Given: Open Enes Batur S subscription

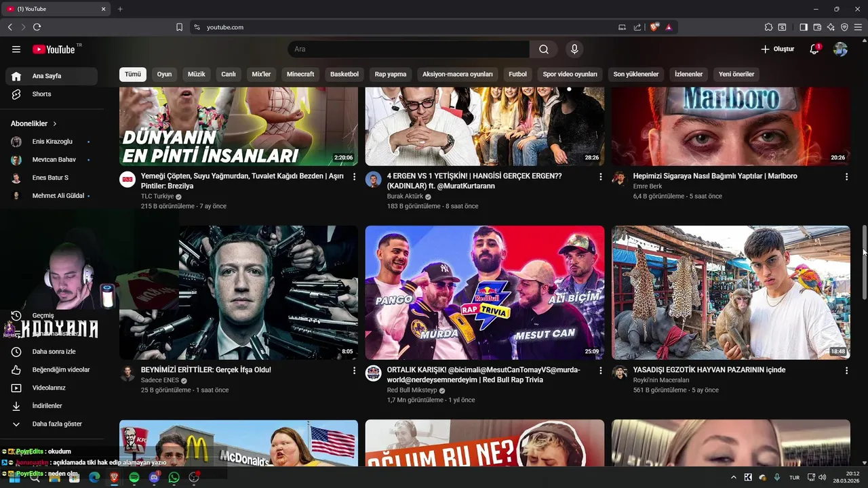Looking at the screenshot, I should pos(52,178).
